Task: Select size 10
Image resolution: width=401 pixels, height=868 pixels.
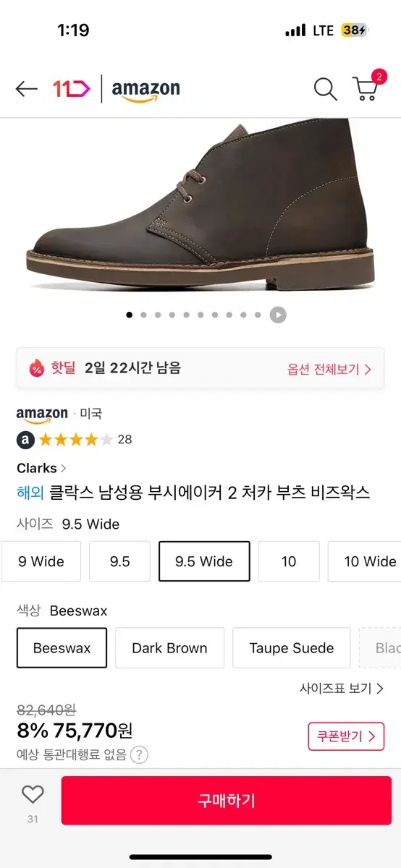Action: (x=289, y=561)
